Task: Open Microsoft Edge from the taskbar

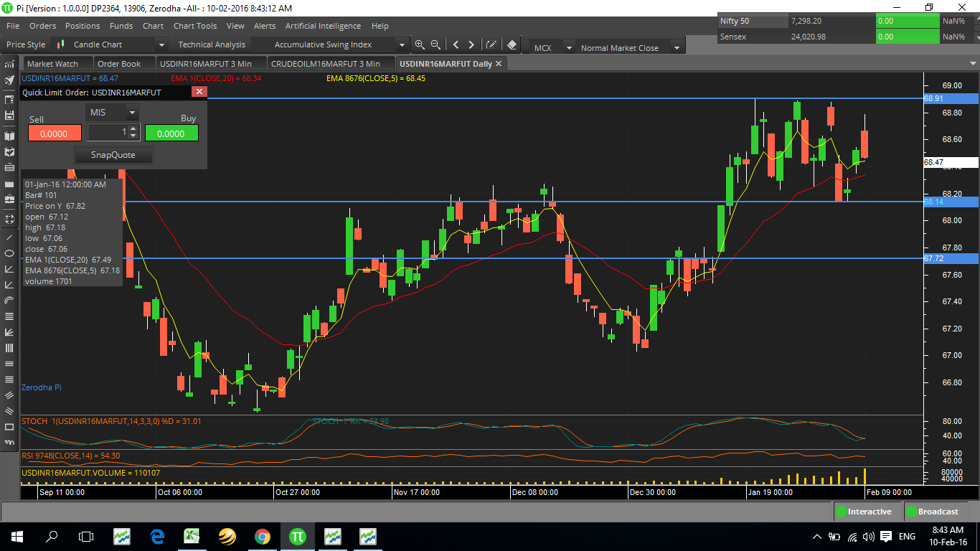Action: 157,536
